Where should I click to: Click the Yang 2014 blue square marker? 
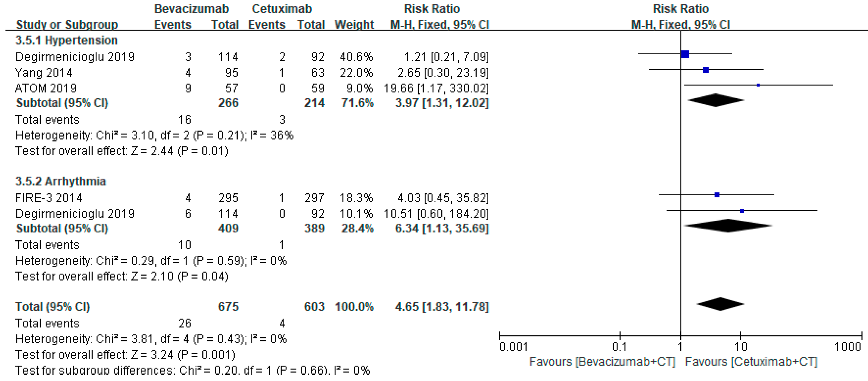pos(705,70)
